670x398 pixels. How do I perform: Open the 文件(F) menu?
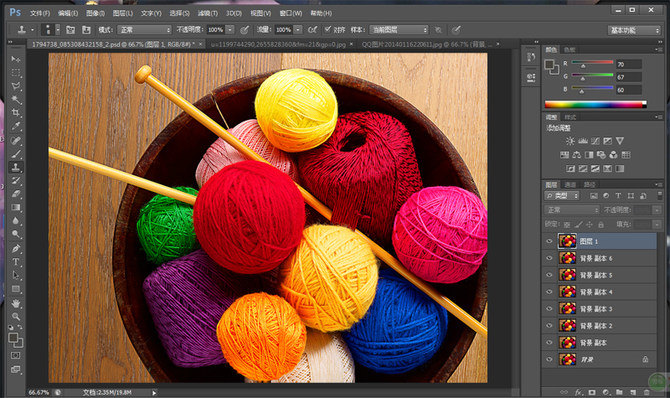[40, 13]
